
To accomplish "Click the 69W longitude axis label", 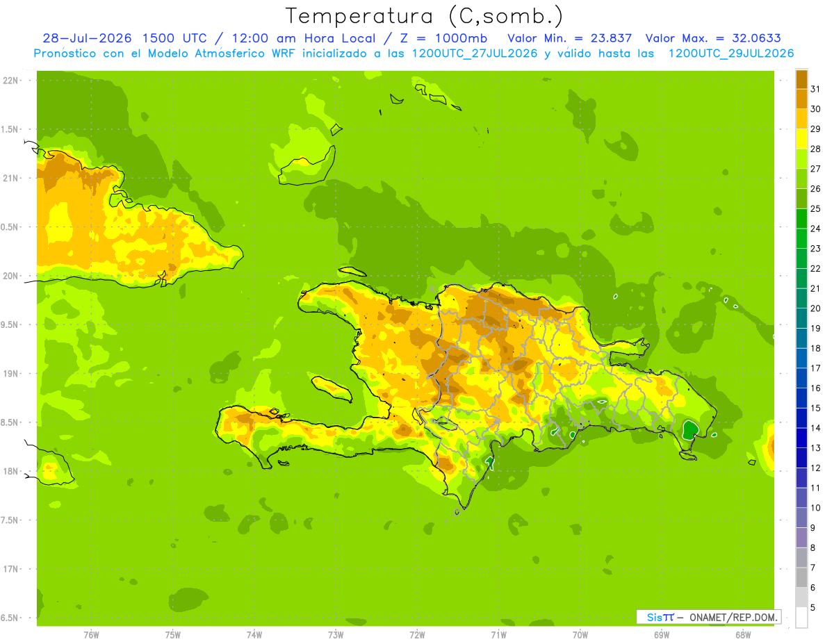I will pyautogui.click(x=662, y=635).
